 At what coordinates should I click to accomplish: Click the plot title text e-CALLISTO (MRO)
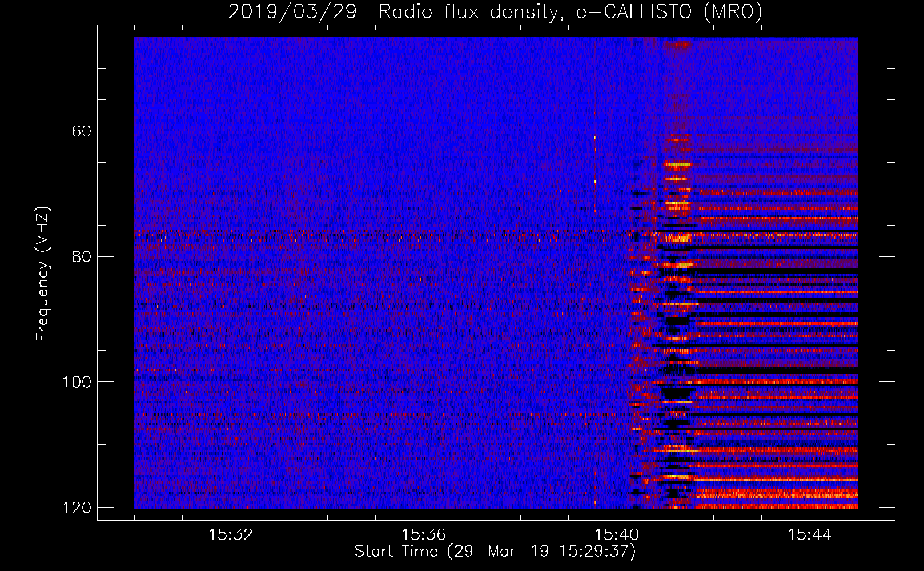[669, 12]
